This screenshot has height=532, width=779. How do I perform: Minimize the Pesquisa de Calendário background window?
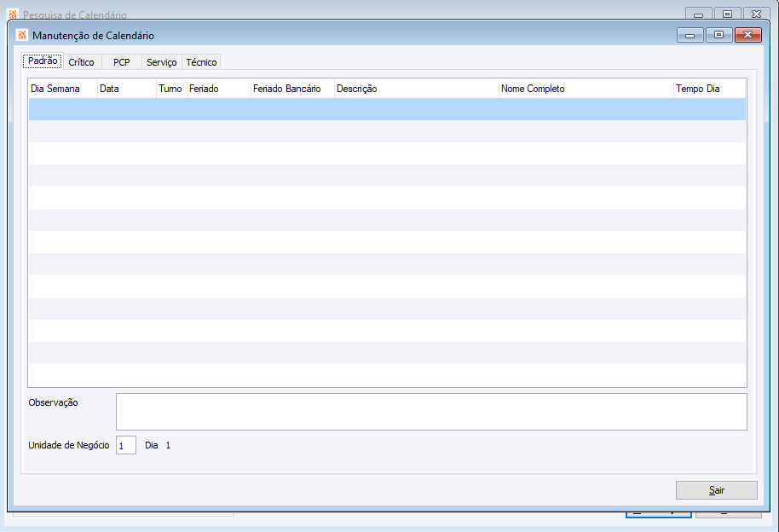click(x=699, y=14)
